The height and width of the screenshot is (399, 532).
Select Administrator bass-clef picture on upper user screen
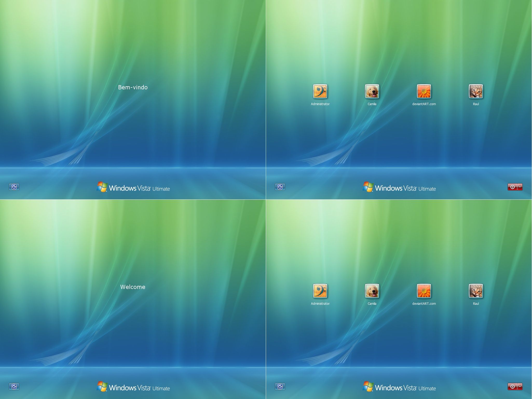pos(320,91)
